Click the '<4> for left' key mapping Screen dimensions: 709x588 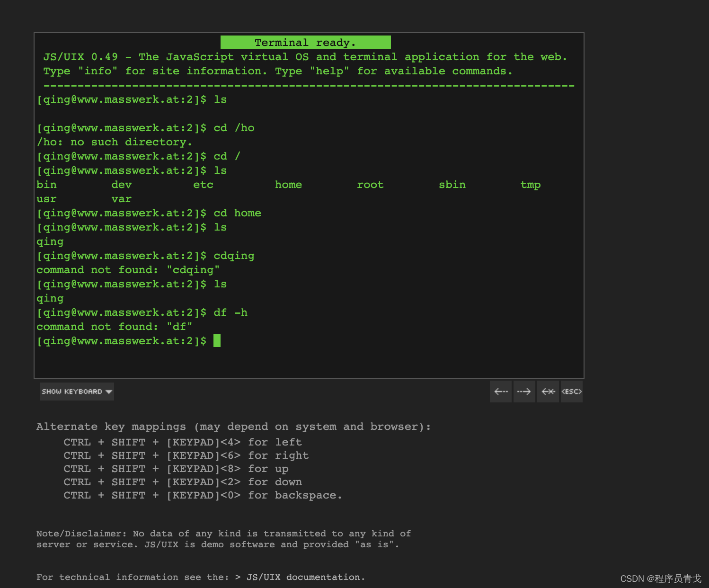point(183,442)
